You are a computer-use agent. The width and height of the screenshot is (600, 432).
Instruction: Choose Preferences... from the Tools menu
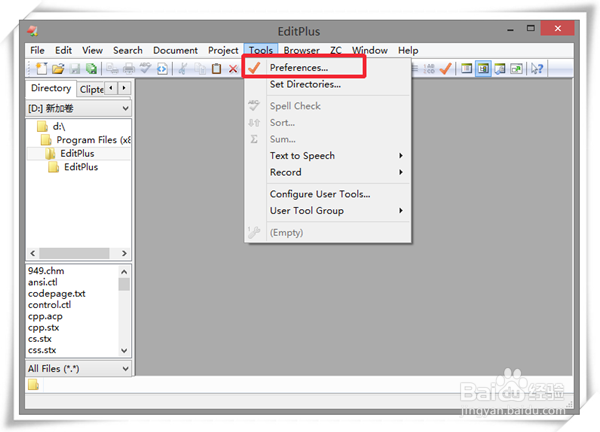[328, 68]
